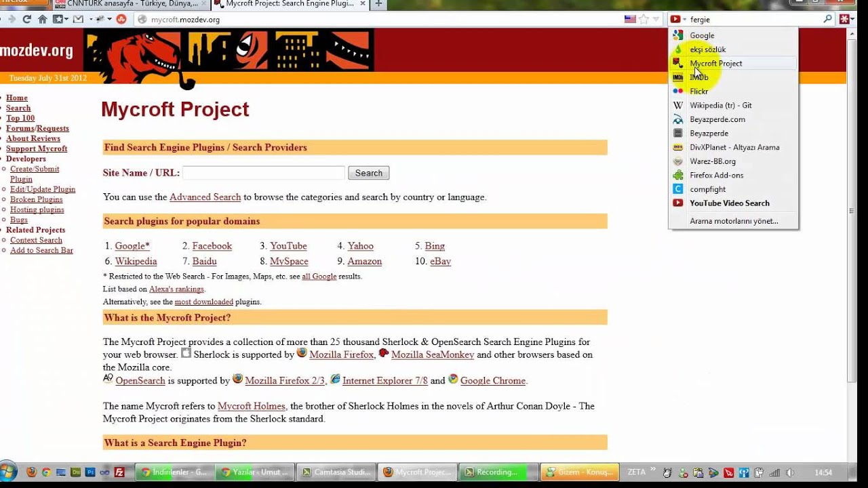
Task: Open a new tab with plus button
Action: [x=378, y=4]
